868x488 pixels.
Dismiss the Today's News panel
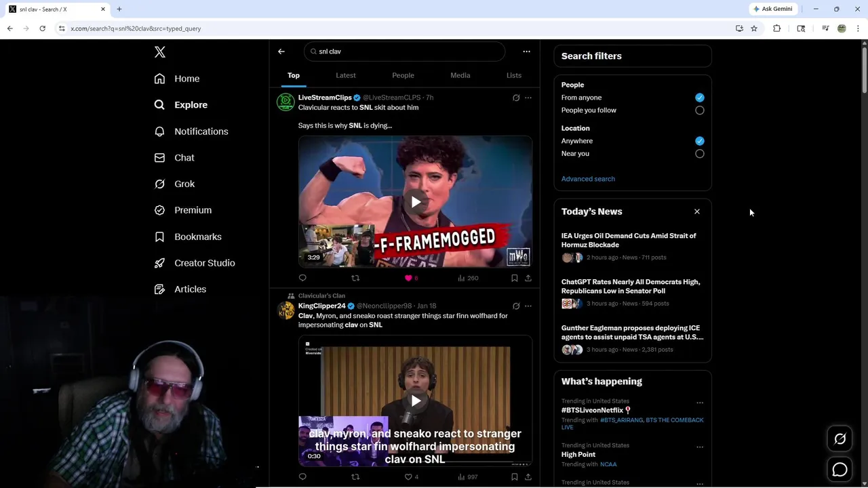click(697, 211)
